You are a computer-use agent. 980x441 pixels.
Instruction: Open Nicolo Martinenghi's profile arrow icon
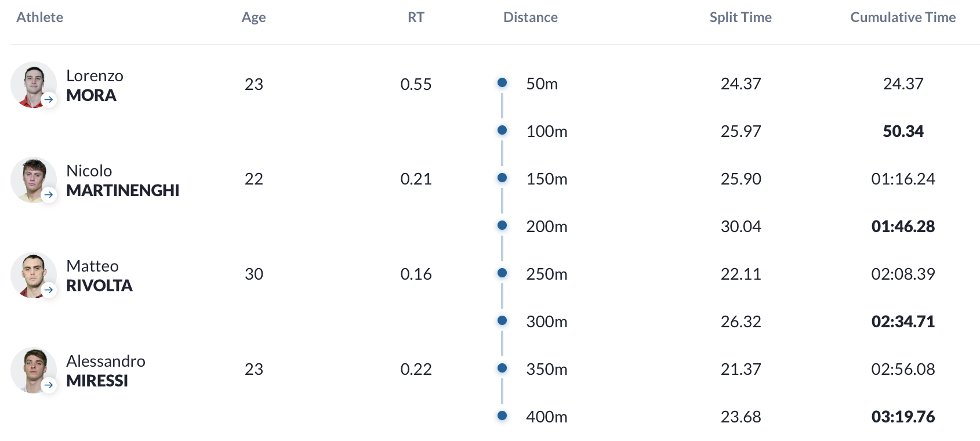49,195
